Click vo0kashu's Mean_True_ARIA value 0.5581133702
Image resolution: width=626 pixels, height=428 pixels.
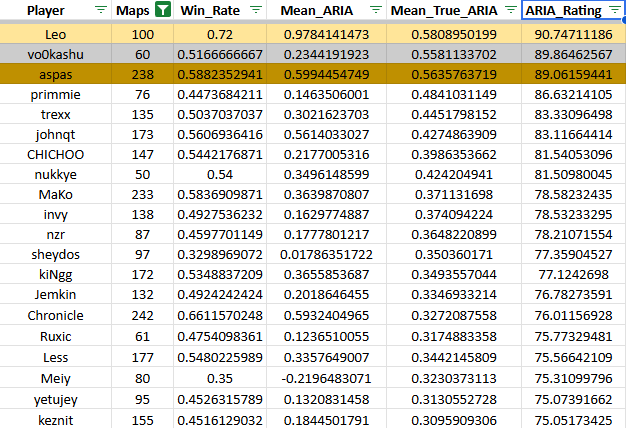click(454, 54)
